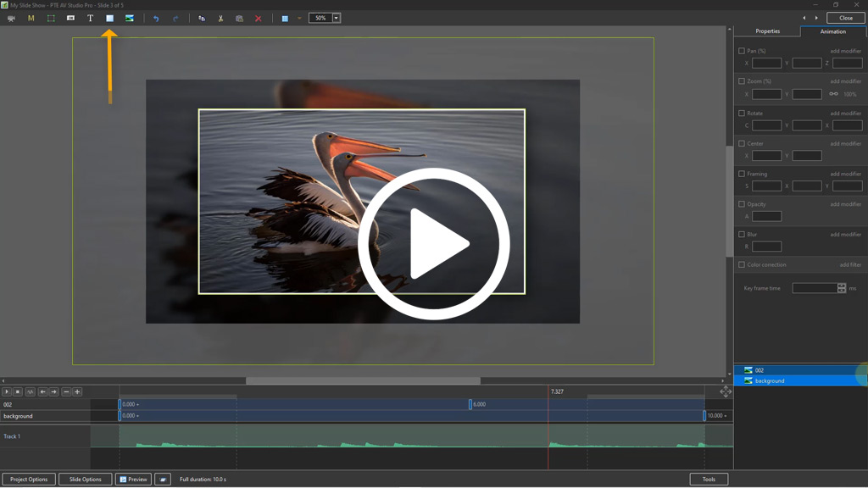The height and width of the screenshot is (488, 868).
Task: Toggle the blue grid icon
Action: click(285, 19)
